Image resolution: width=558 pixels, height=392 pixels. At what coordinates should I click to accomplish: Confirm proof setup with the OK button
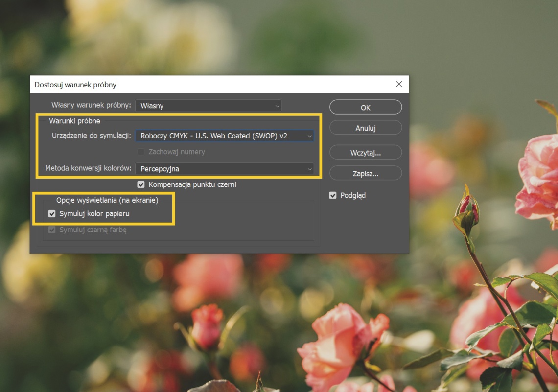point(366,107)
